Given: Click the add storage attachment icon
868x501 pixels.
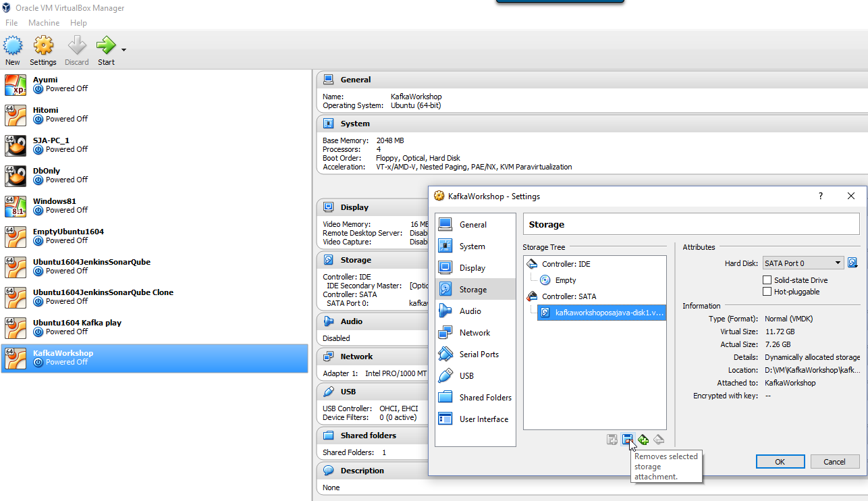Looking at the screenshot, I should [x=612, y=440].
